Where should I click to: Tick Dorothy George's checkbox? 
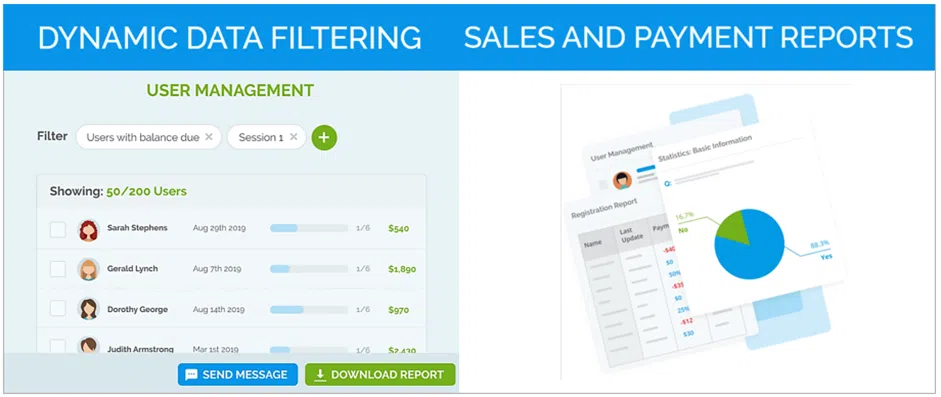58,309
